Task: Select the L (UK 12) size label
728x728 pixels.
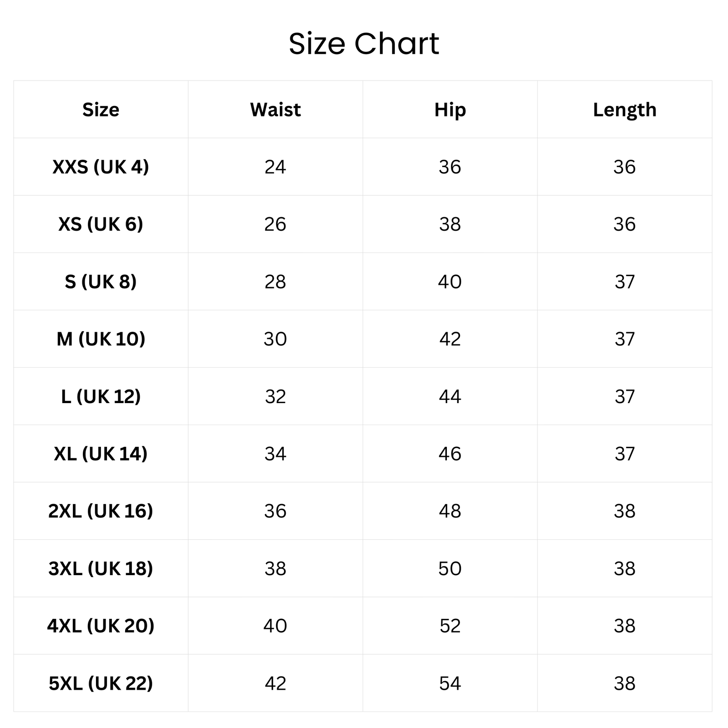Action: tap(101, 396)
